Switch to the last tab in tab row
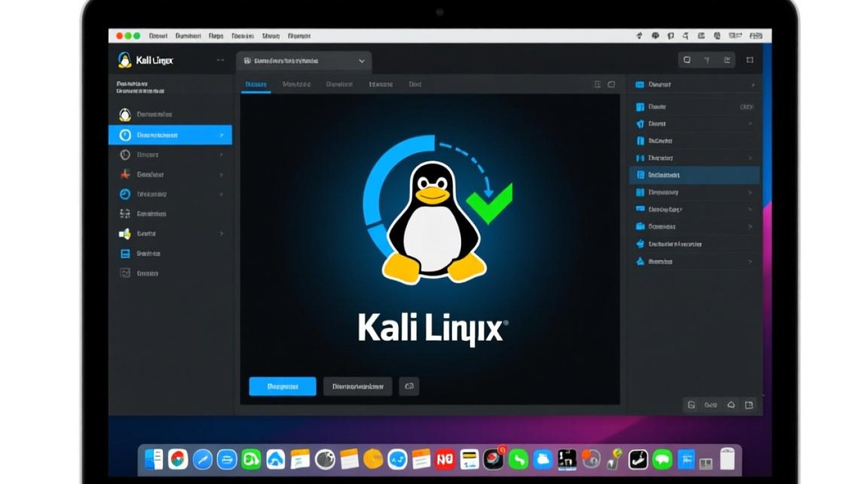 (x=415, y=85)
